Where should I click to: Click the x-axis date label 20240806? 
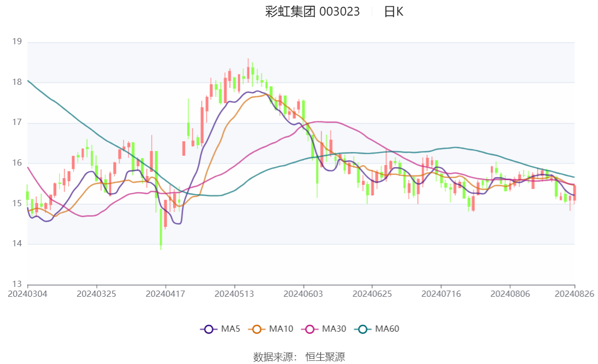(510, 294)
